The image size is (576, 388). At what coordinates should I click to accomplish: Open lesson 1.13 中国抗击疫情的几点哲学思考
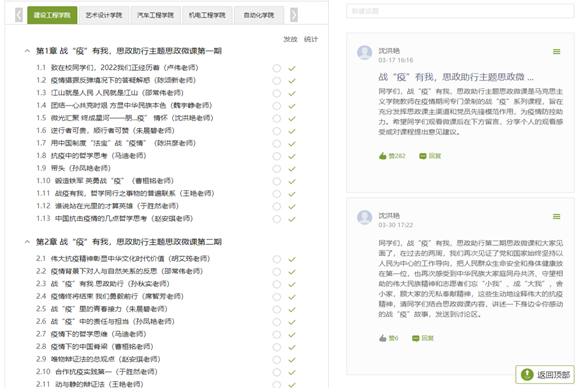115,219
